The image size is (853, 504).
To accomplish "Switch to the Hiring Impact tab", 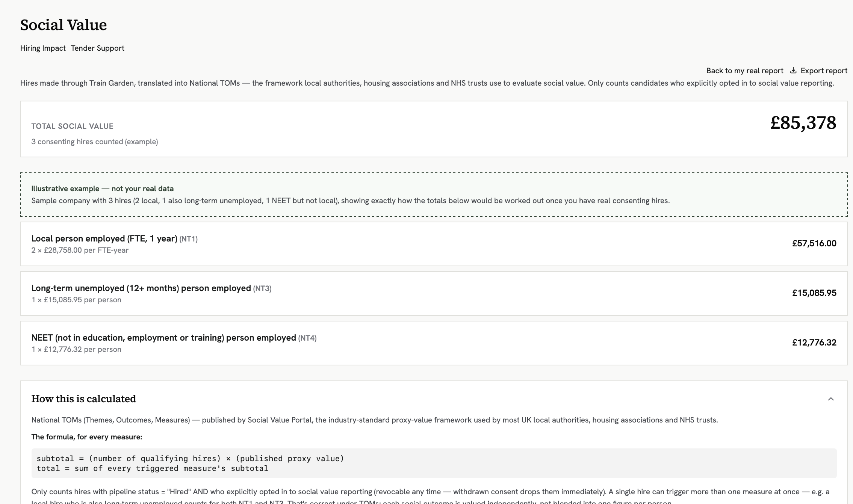I will coord(43,48).
